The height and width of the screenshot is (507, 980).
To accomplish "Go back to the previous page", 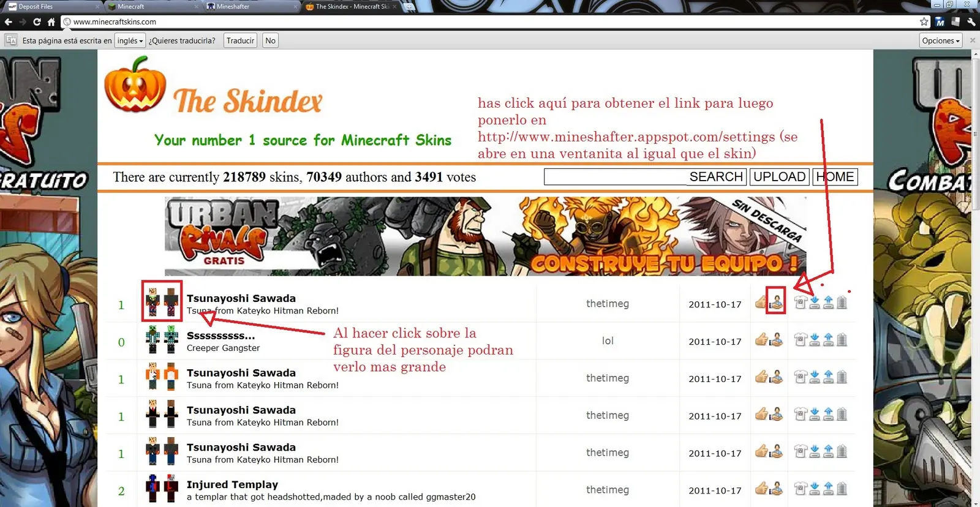I will tap(9, 21).
